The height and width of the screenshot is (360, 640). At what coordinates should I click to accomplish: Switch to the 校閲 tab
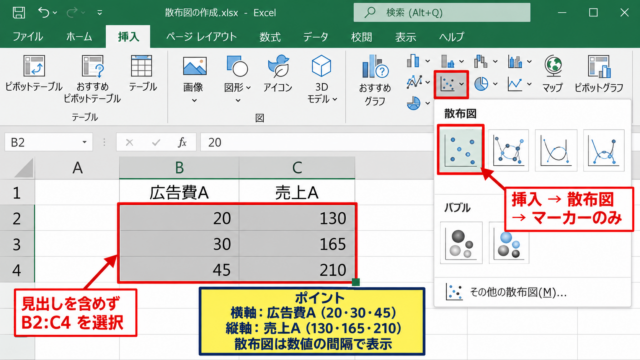tap(362, 37)
